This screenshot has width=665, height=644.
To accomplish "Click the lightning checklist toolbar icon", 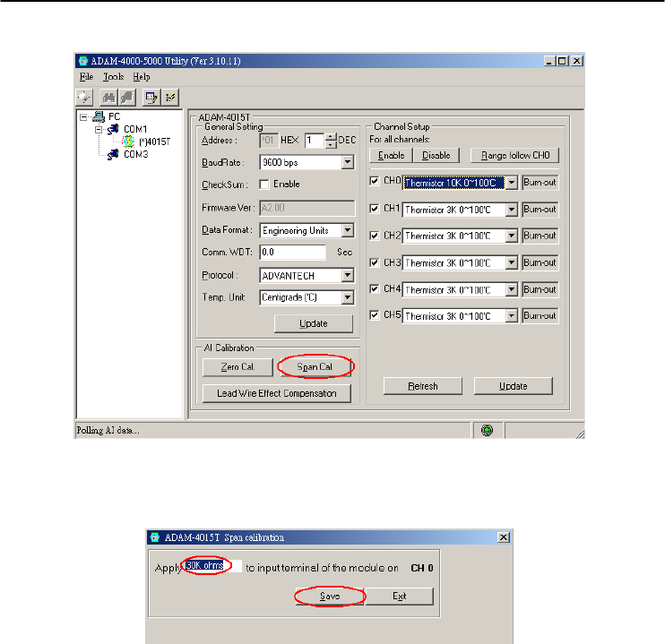I will pyautogui.click(x=170, y=98).
